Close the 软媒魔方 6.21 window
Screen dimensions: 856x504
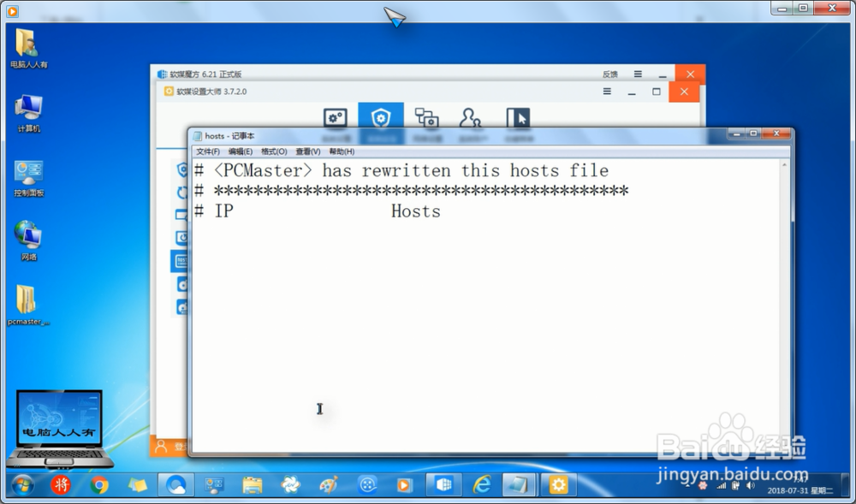690,74
